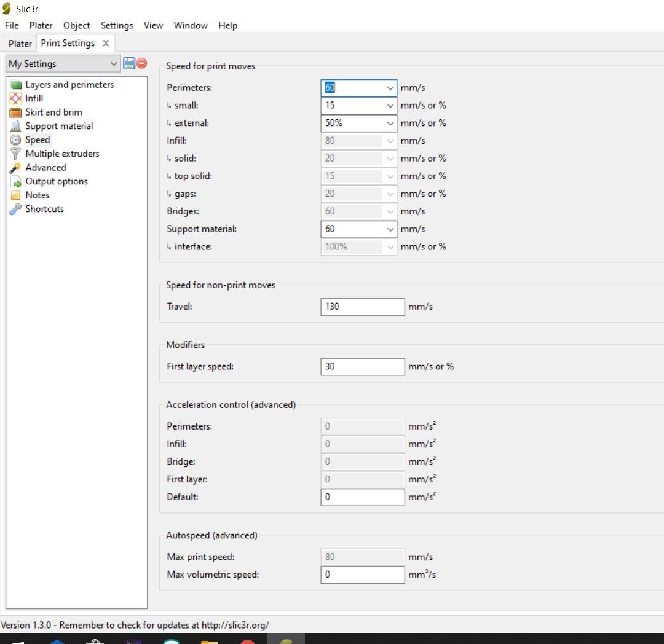Expand the external perimeters speed dropdown

click(x=390, y=124)
